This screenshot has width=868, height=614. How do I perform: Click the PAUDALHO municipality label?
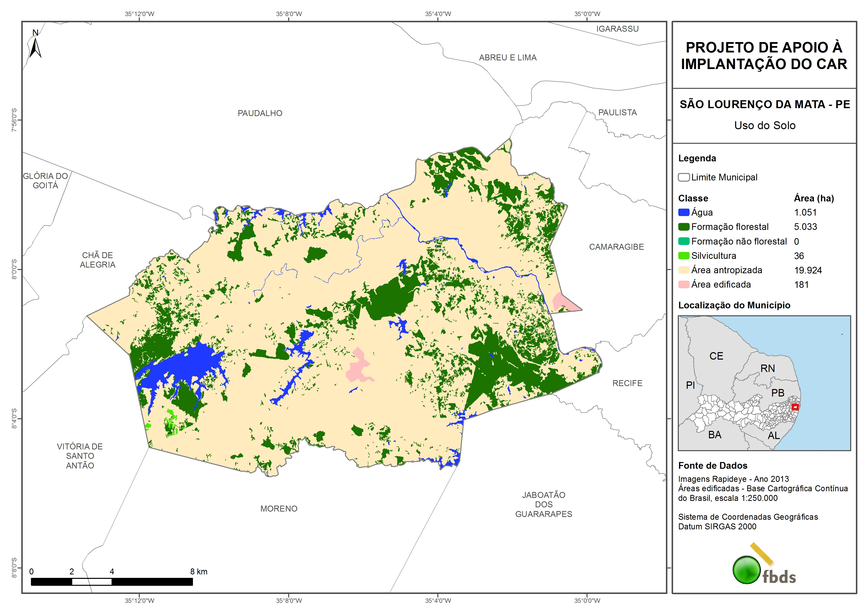click(260, 113)
